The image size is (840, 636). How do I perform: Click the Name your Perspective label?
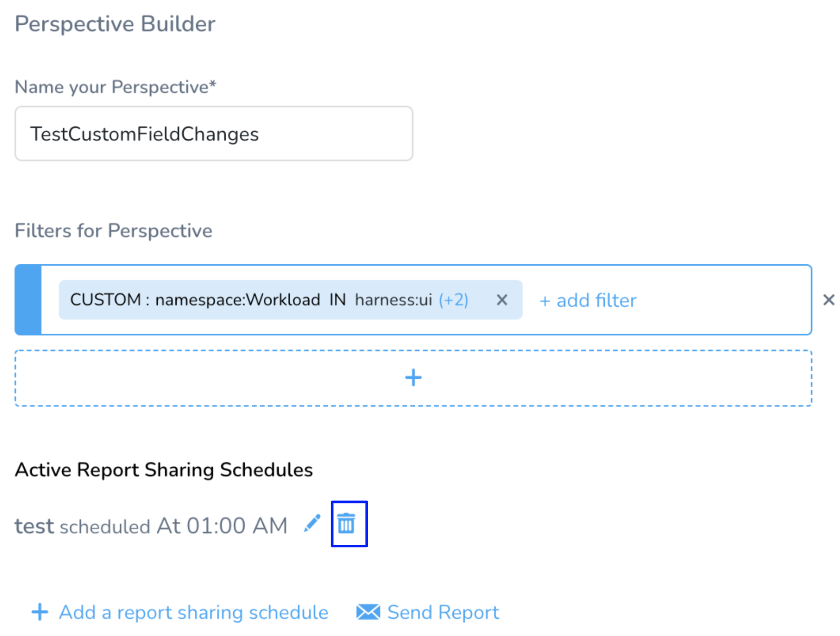pos(115,87)
